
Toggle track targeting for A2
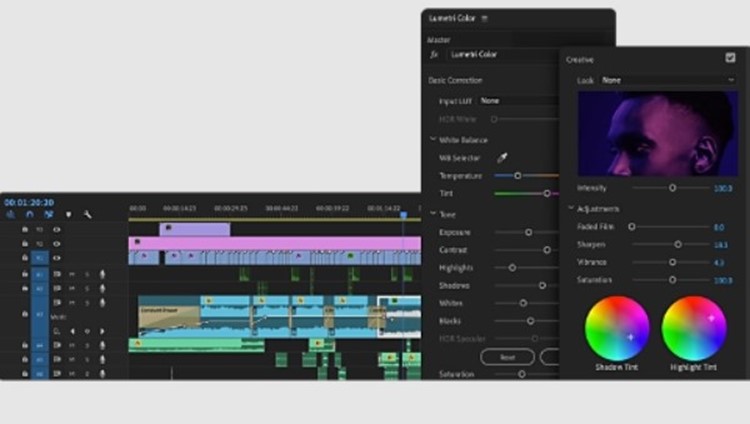click(40, 289)
